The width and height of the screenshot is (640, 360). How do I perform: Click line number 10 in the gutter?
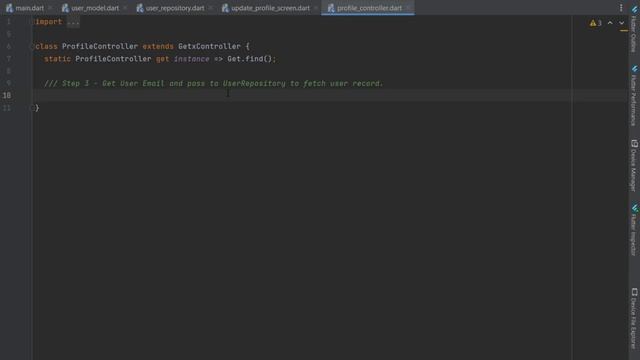click(x=7, y=96)
